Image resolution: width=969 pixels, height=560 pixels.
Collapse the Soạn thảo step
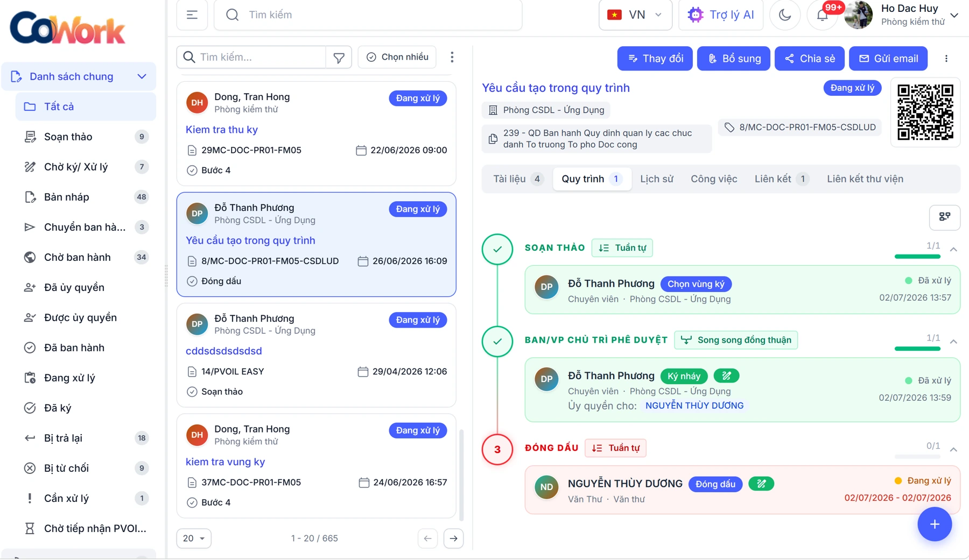click(x=953, y=250)
